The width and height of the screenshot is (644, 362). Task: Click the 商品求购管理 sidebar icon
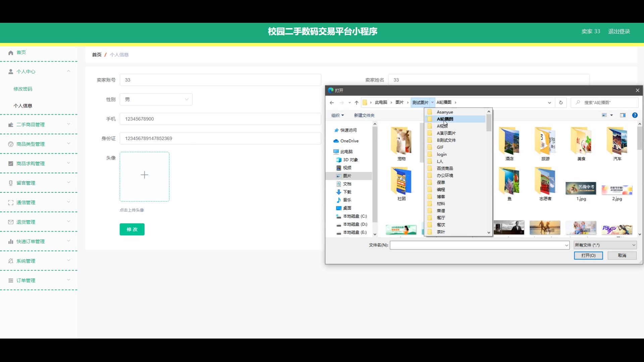(x=11, y=164)
